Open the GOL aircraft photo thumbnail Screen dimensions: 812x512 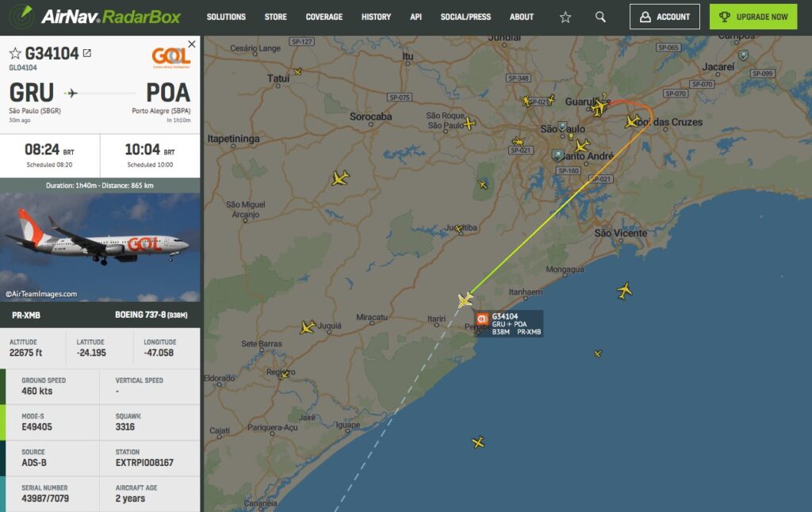[100, 247]
